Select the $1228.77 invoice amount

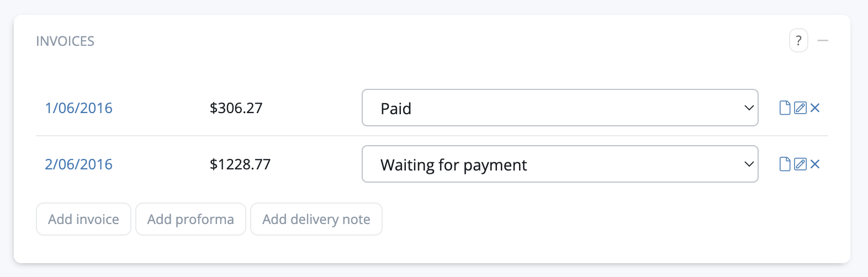[240, 164]
